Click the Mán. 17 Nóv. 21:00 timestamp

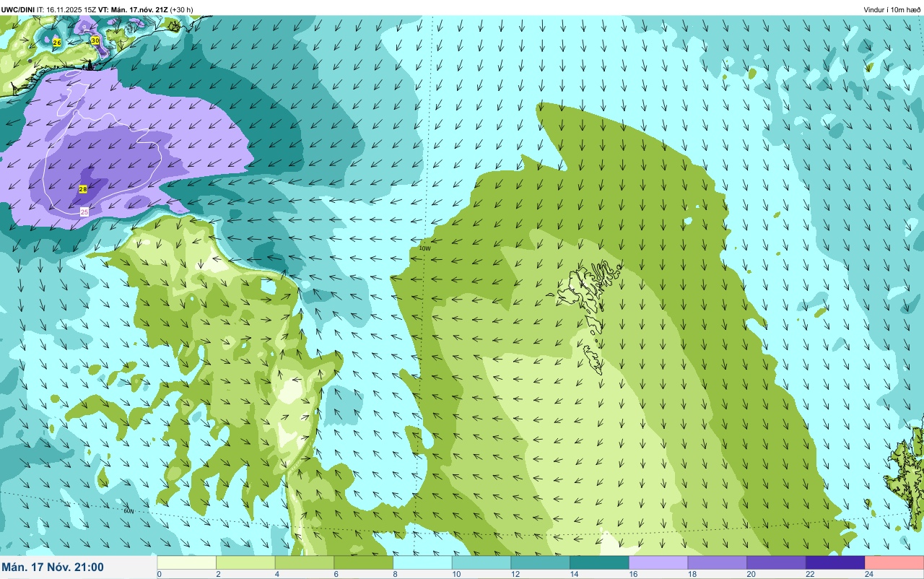[53, 567]
